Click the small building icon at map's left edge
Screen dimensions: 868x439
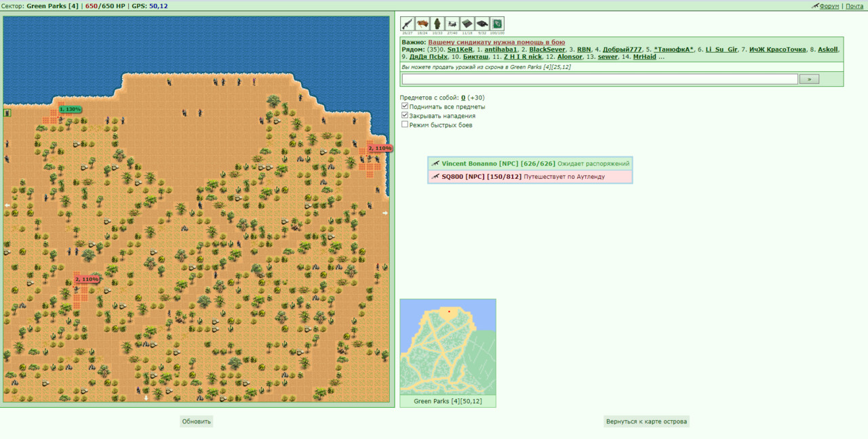point(7,113)
